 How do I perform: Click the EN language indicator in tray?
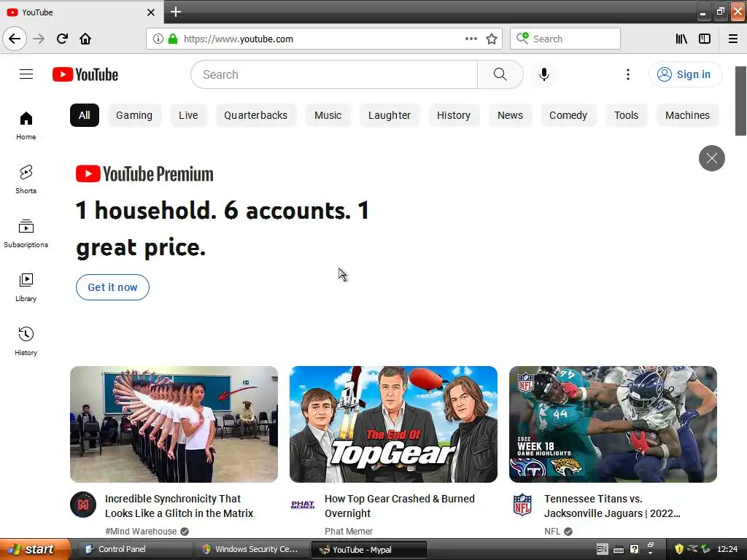coord(602,549)
